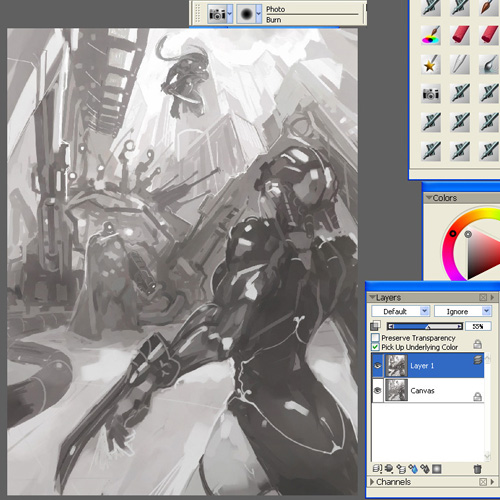Uncheck Pick Up Underlying Color
The width and height of the screenshot is (500, 500).
coord(375,347)
